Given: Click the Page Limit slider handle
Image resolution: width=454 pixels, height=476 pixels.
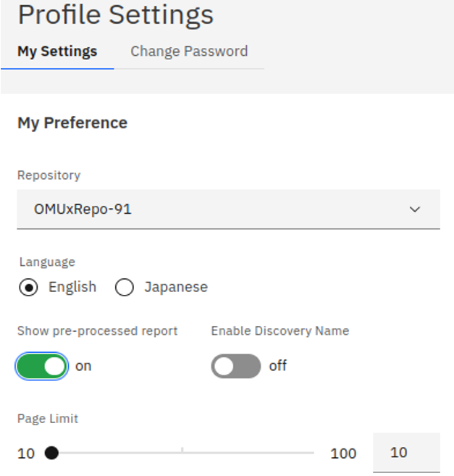Looking at the screenshot, I should [51, 454].
